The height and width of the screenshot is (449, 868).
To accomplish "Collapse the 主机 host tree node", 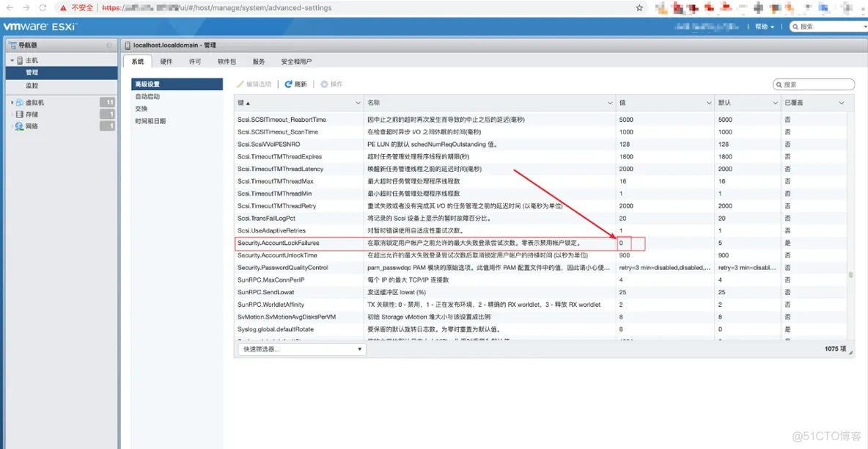I will pyautogui.click(x=12, y=61).
